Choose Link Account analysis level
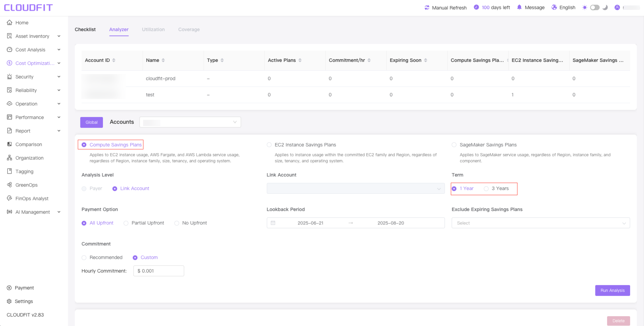Screen dimensions: 644x326 [115, 189]
